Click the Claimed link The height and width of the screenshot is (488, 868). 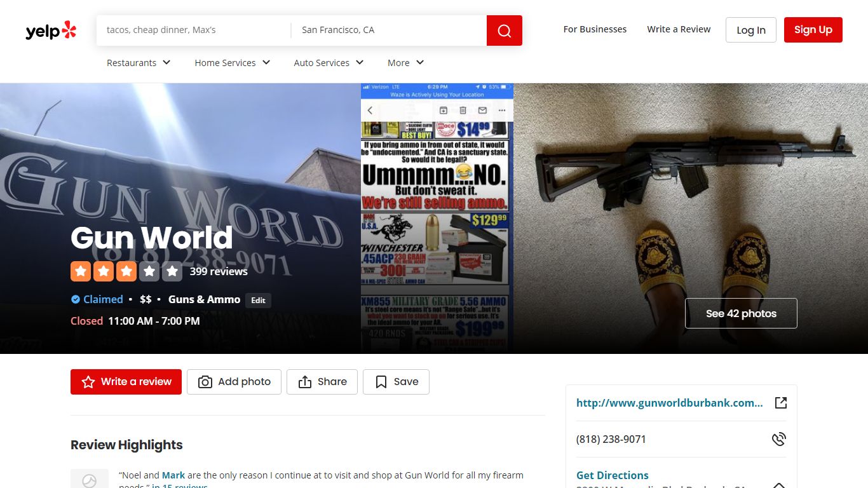coord(103,299)
